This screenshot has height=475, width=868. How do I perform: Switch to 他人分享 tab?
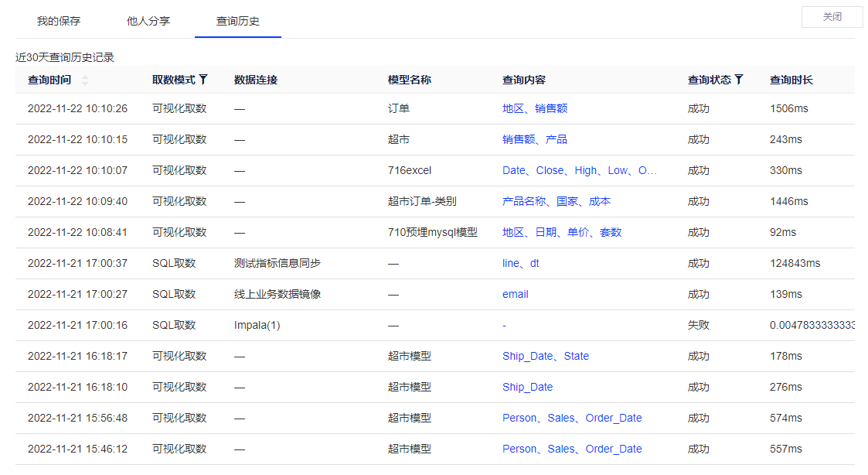pos(148,21)
